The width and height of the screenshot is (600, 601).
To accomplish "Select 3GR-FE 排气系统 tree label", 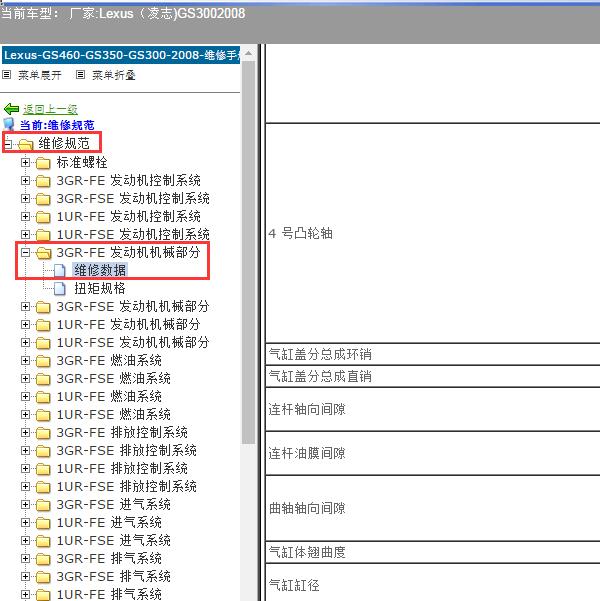I will click(x=109, y=558).
